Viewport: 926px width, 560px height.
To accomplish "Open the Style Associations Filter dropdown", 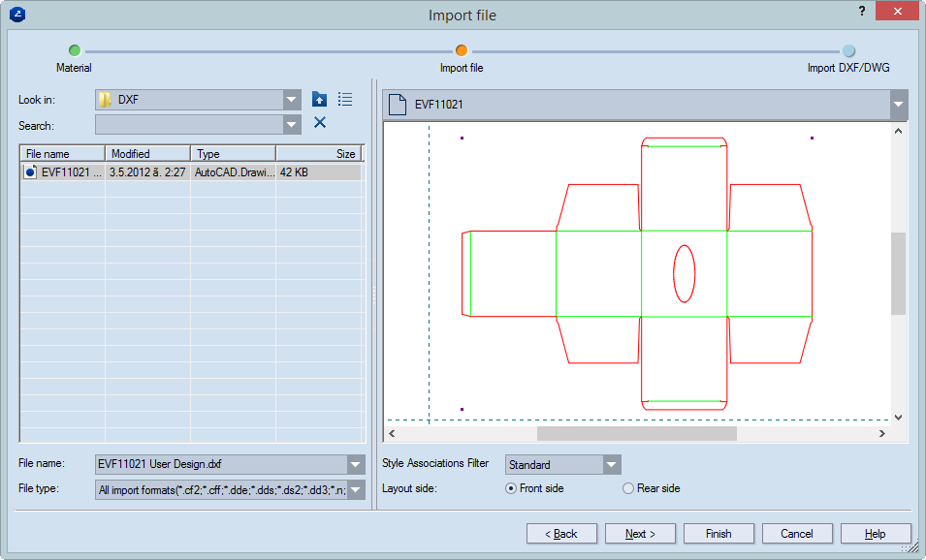I will (611, 465).
